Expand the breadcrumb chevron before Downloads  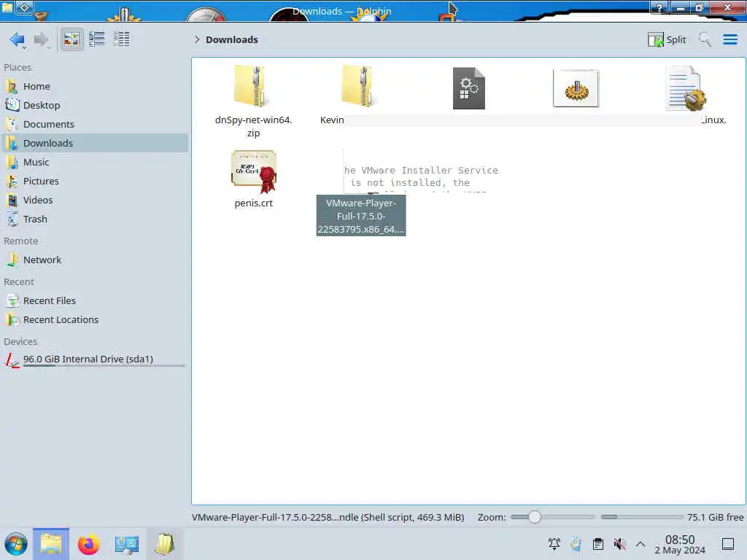pyautogui.click(x=197, y=39)
